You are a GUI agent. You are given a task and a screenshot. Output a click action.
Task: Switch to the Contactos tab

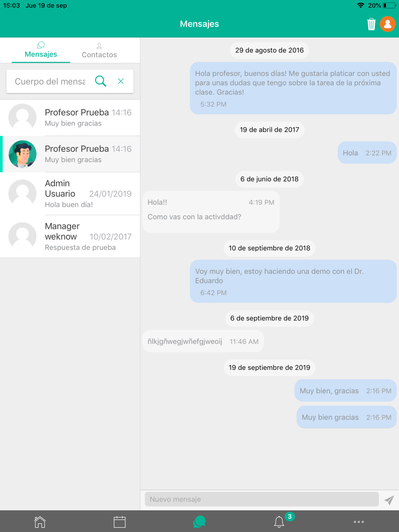pos(99,51)
